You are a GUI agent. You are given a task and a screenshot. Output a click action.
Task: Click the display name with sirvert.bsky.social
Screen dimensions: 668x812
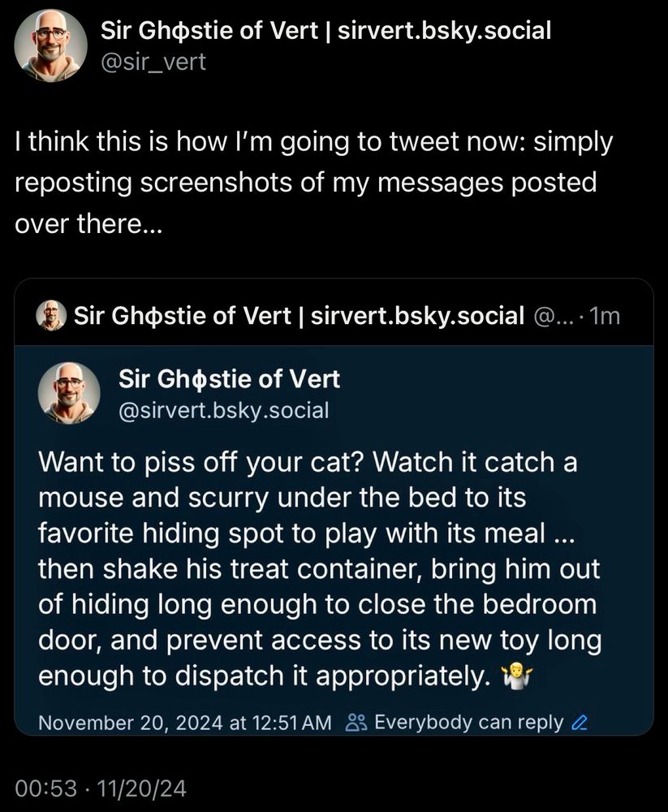[325, 32]
